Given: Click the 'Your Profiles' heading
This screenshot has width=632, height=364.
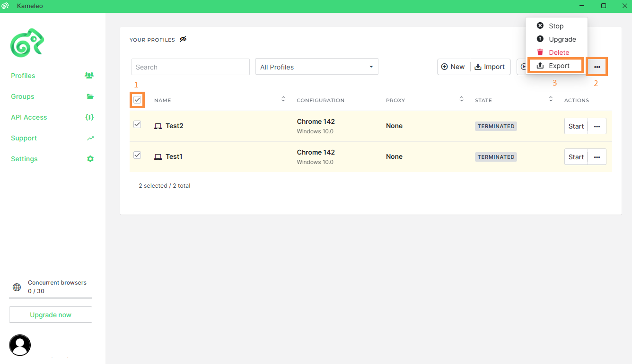Looking at the screenshot, I should tap(152, 40).
